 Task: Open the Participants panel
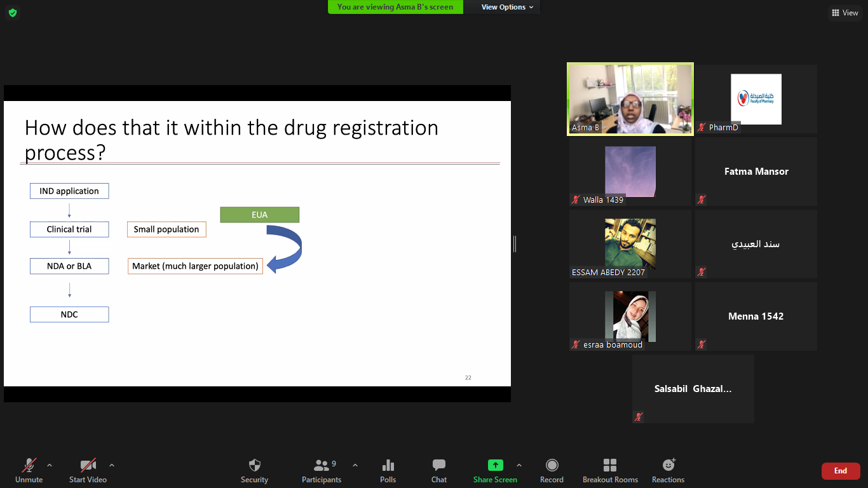tap(322, 466)
